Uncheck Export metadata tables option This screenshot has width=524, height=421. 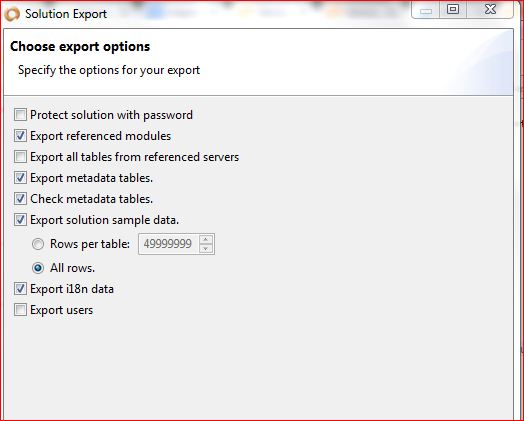[x=20, y=178]
